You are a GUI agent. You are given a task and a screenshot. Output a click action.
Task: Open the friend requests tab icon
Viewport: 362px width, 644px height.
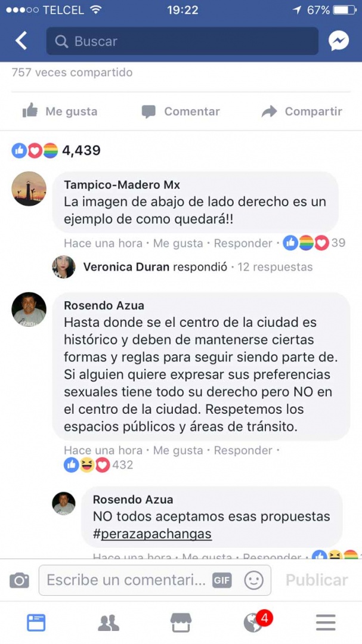[109, 623]
